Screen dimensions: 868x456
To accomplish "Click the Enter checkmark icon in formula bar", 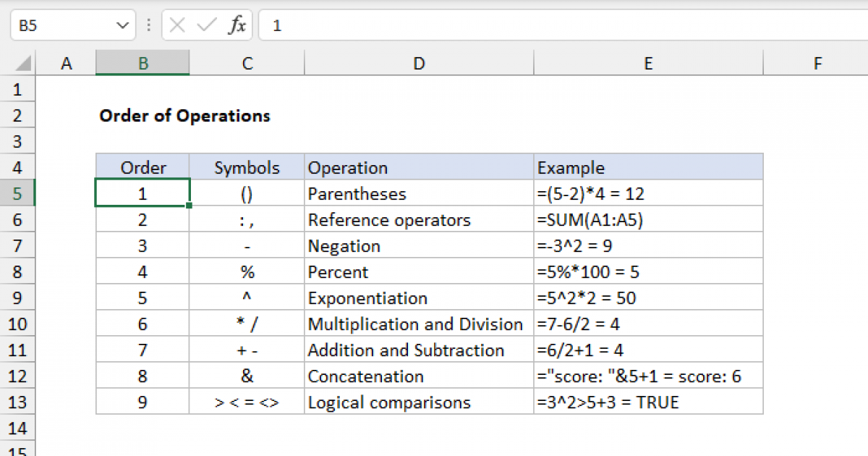I will point(207,26).
